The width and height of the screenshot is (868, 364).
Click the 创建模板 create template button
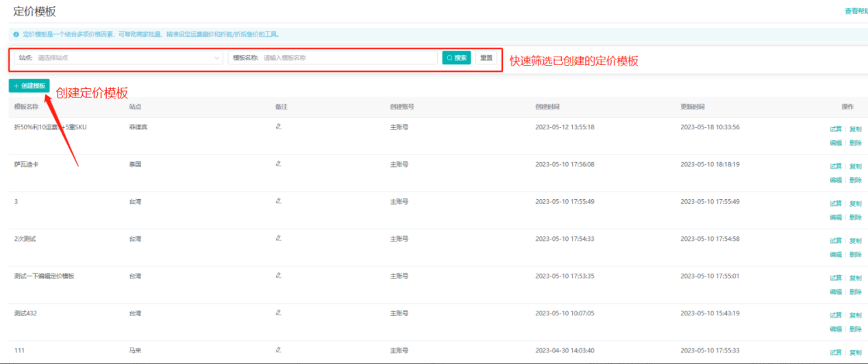point(29,86)
